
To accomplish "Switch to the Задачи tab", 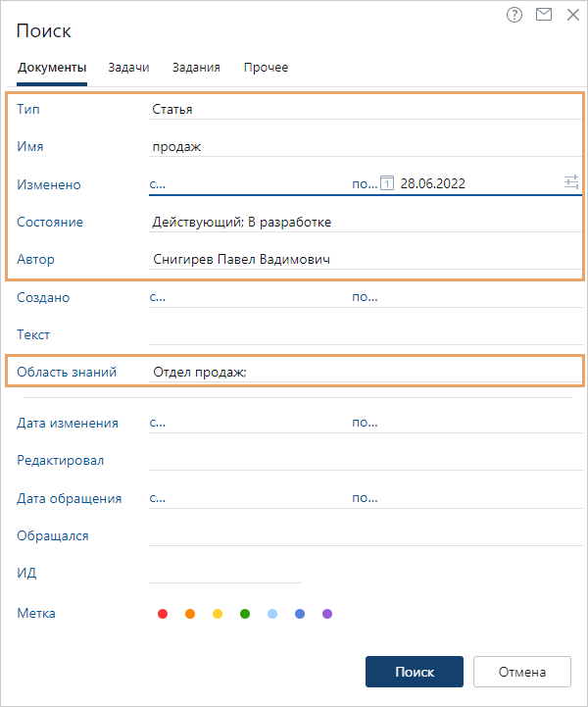I will [x=128, y=68].
